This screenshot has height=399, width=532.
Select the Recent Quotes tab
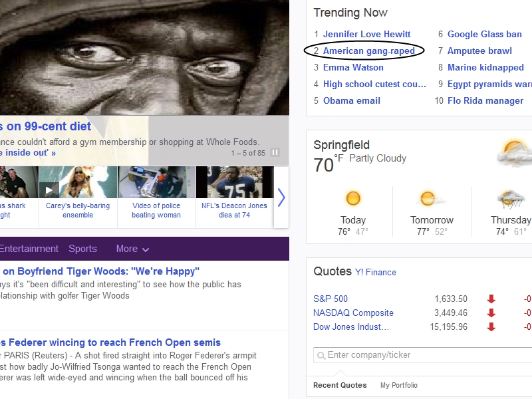tap(340, 385)
